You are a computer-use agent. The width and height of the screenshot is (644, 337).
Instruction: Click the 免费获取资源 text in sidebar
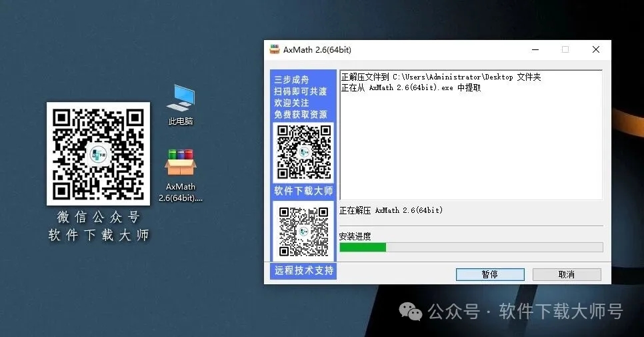tap(301, 114)
